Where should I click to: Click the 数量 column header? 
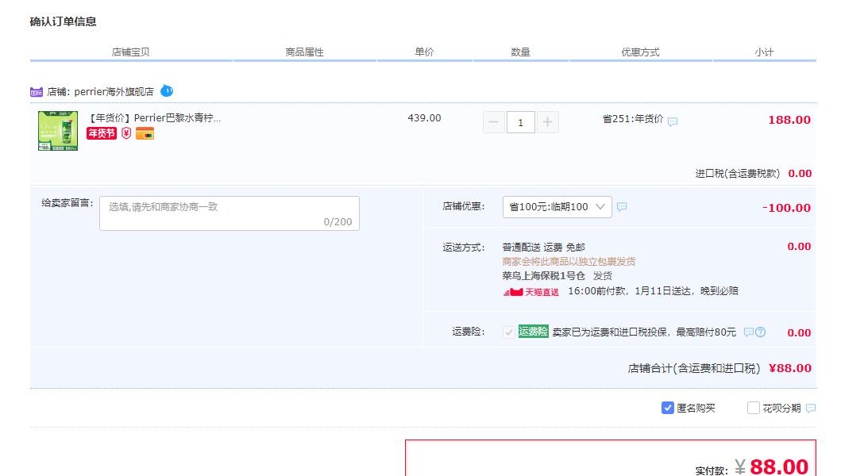pyautogui.click(x=520, y=52)
